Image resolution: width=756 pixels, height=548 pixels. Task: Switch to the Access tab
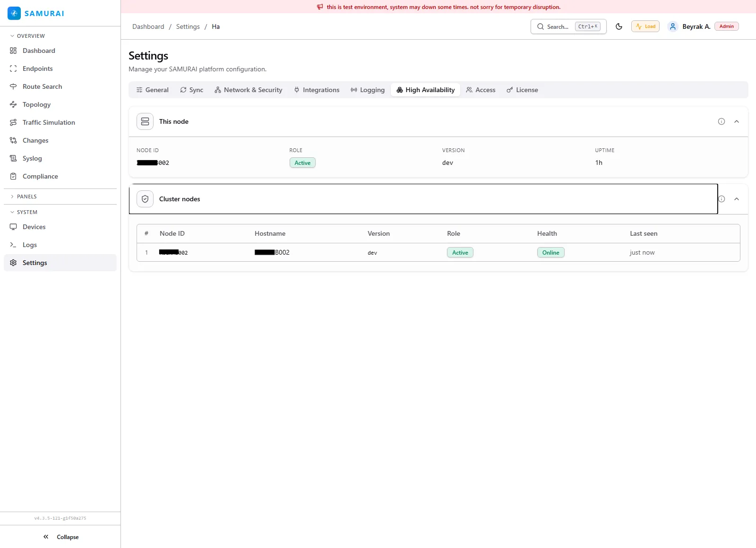click(481, 90)
